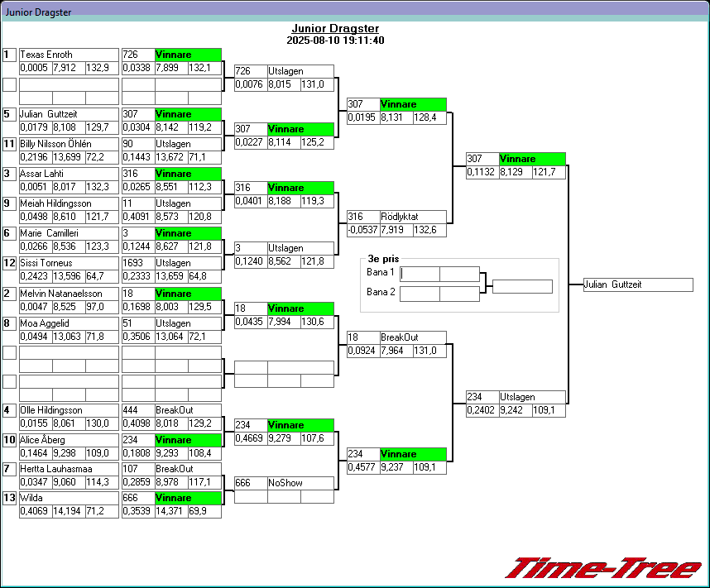Click the Time-Tree logo
Screen dimensions: 710x588
603,568
